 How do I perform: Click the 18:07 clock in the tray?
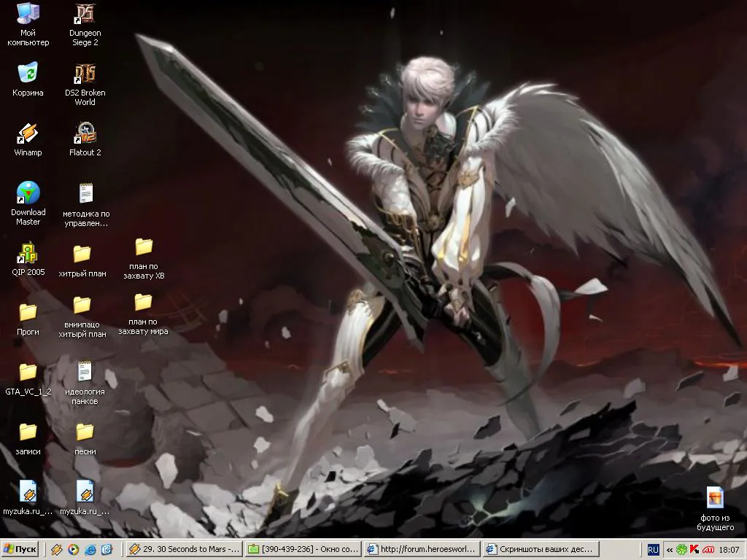point(729,550)
